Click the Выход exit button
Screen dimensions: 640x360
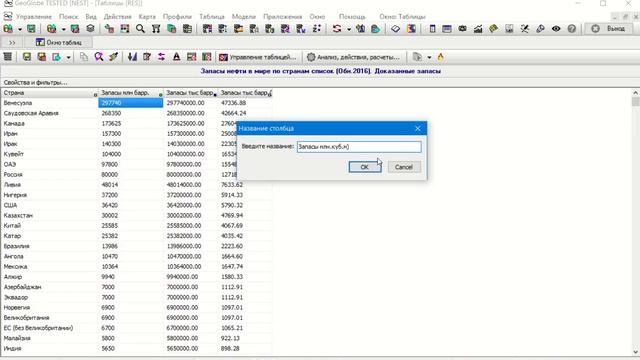(x=610, y=29)
